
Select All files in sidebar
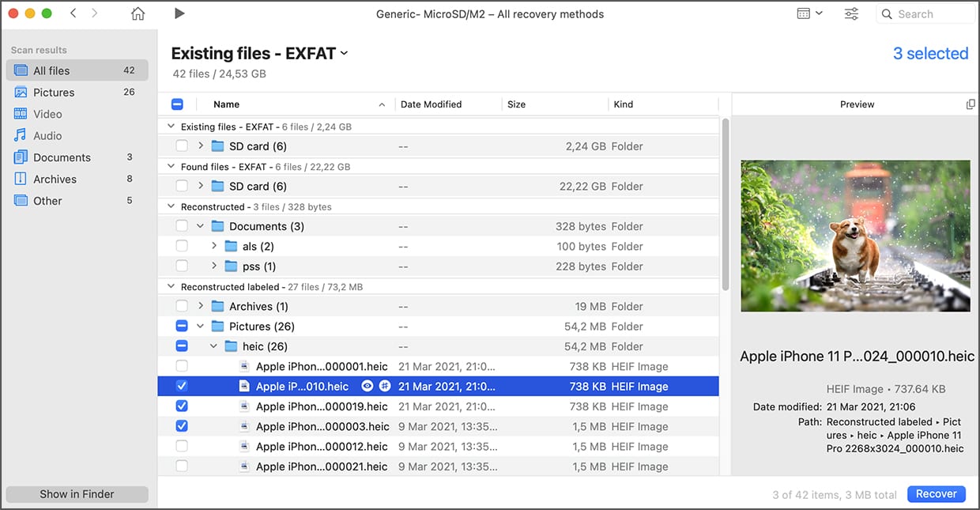(77, 70)
